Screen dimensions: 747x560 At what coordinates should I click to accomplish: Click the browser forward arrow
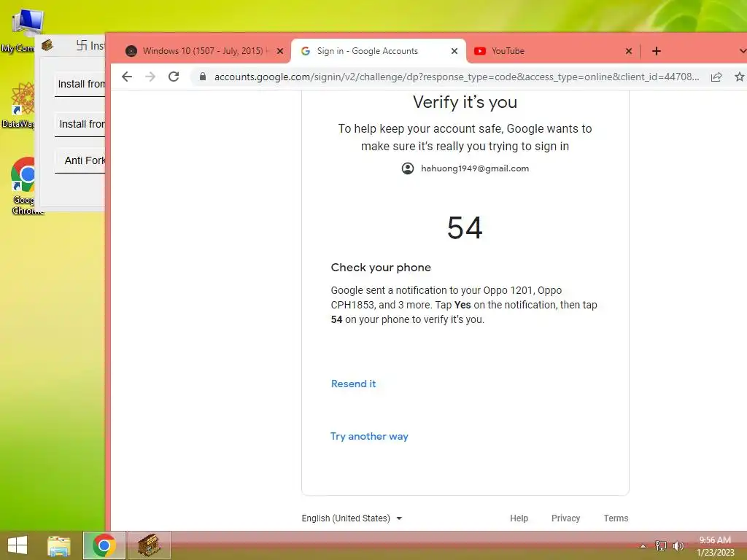pyautogui.click(x=150, y=77)
